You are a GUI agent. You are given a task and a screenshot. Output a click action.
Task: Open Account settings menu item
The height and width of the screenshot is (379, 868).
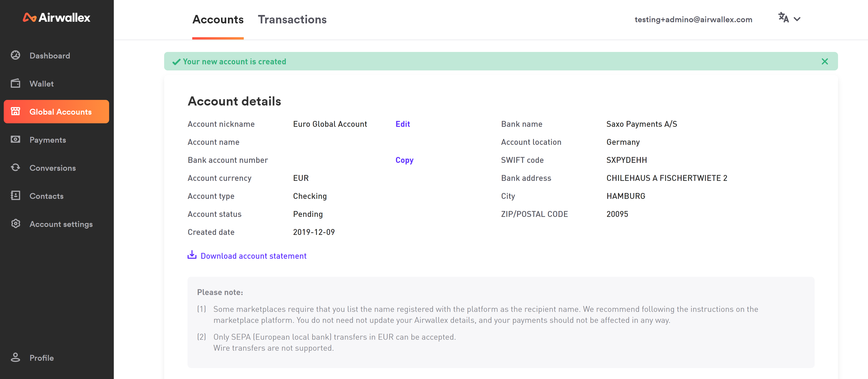[61, 224]
